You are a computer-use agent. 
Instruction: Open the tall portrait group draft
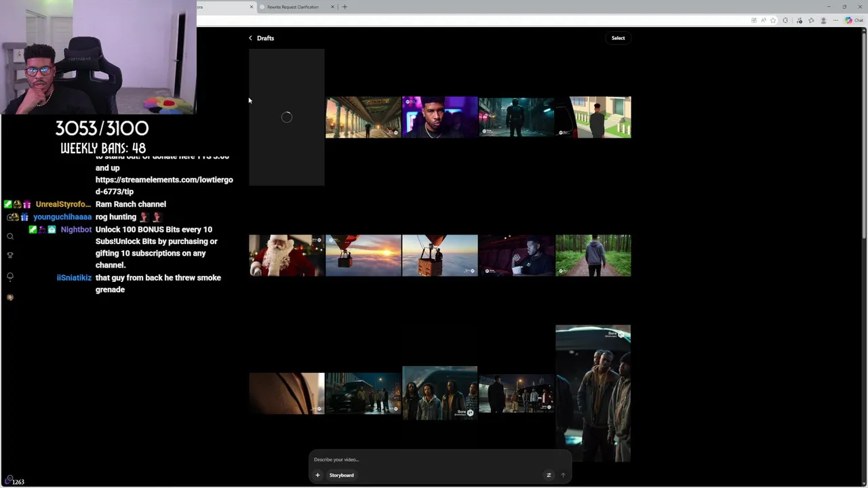tap(593, 393)
